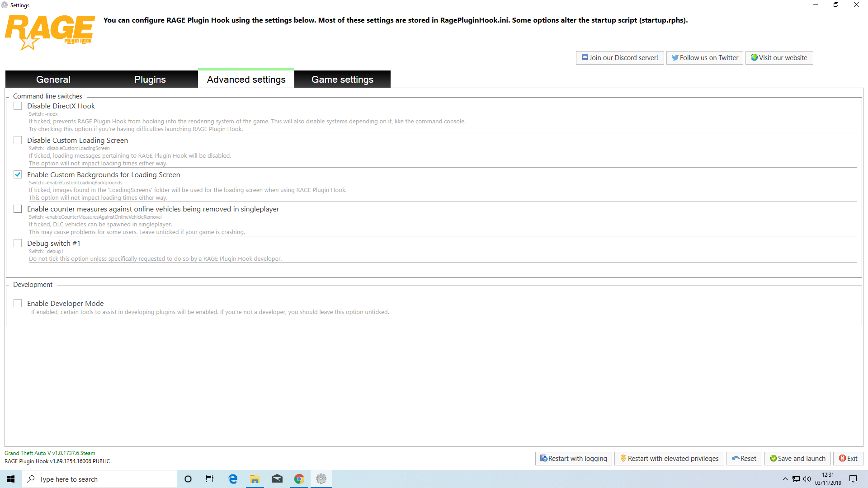Open the Game settings tab

coord(342,80)
